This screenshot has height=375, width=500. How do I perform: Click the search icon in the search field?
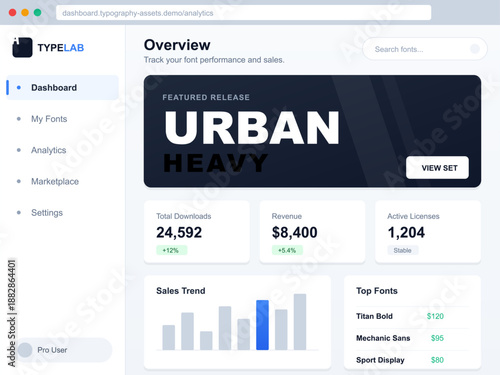click(x=475, y=49)
